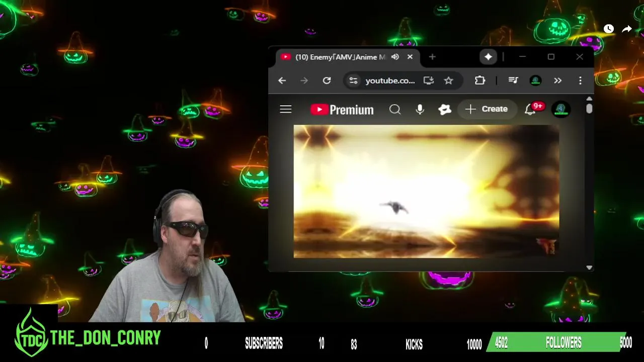Open a new browser tab
The width and height of the screenshot is (644, 362).
pos(432,57)
